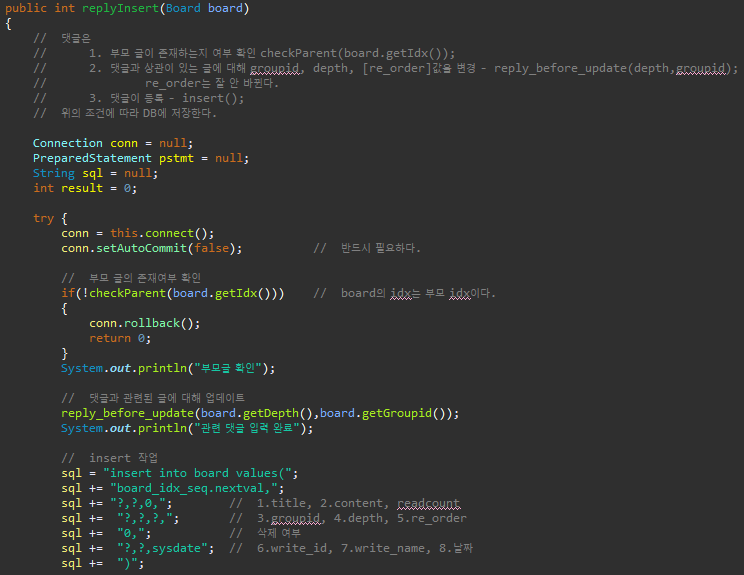Click the 'return 0;' statement
The image size is (744, 575).
pyautogui.click(x=120, y=338)
